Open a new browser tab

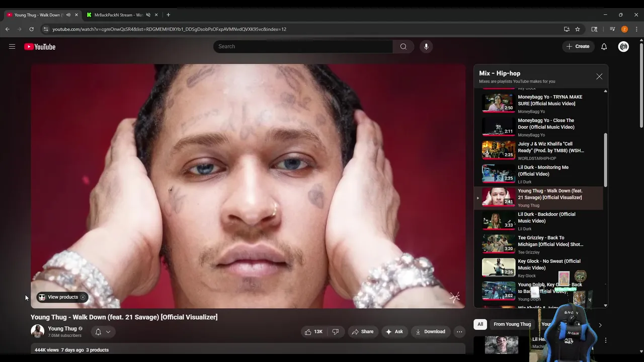(168, 15)
